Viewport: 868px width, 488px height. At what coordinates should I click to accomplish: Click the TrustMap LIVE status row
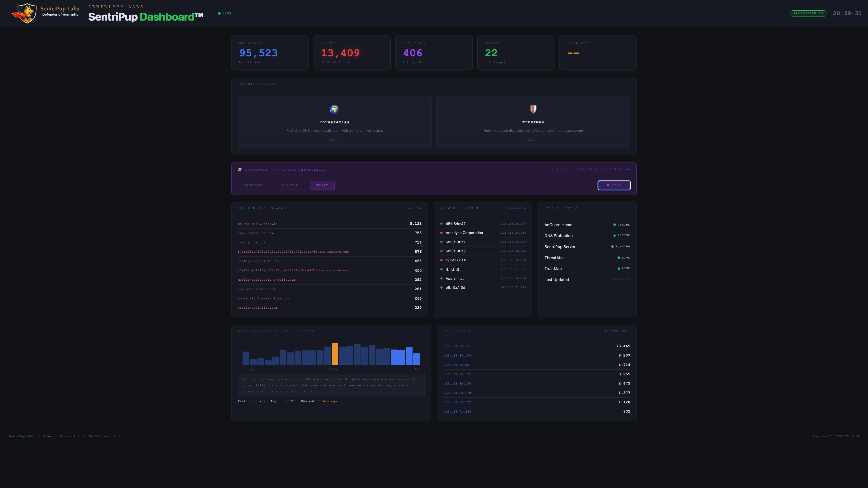[587, 268]
